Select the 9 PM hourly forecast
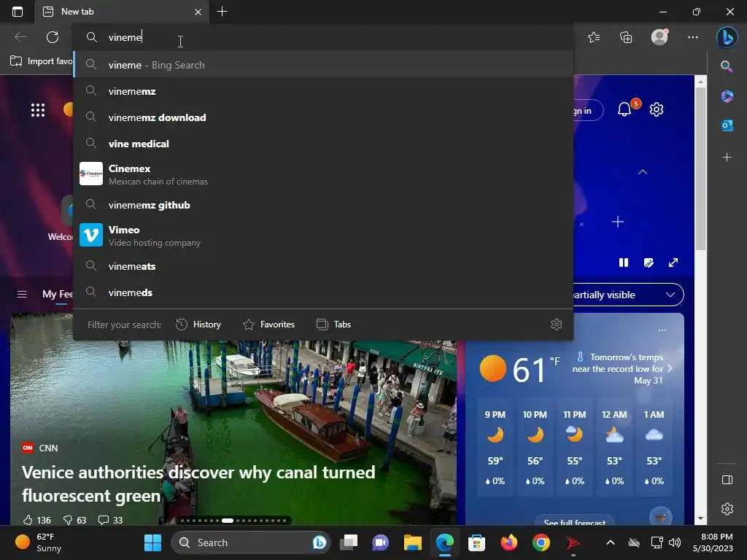This screenshot has width=747, height=560. 495,448
